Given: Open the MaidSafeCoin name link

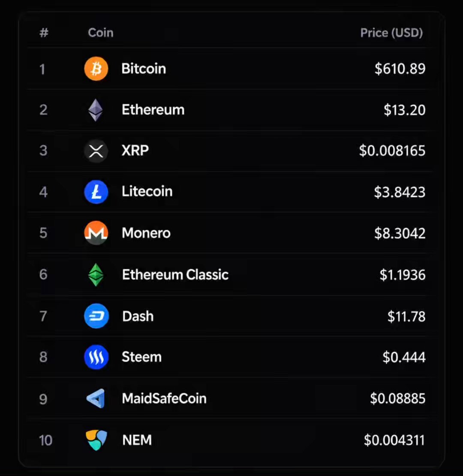Looking at the screenshot, I should click(x=164, y=398).
